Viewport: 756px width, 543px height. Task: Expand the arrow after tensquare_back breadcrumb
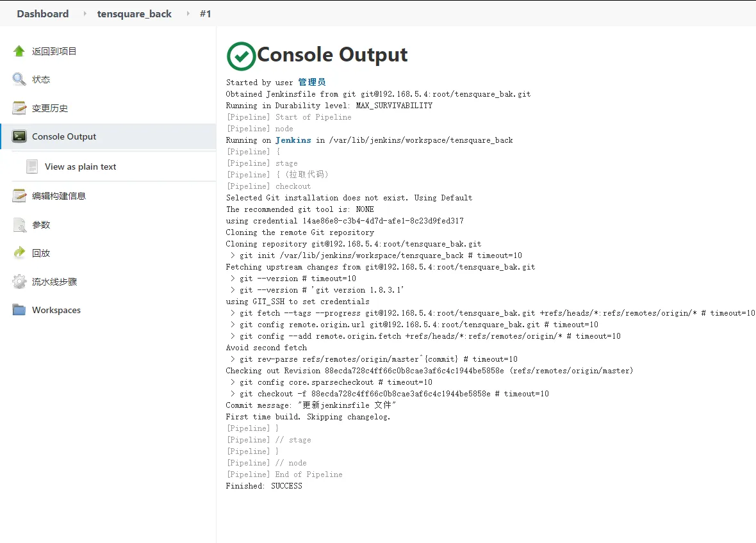coord(188,13)
